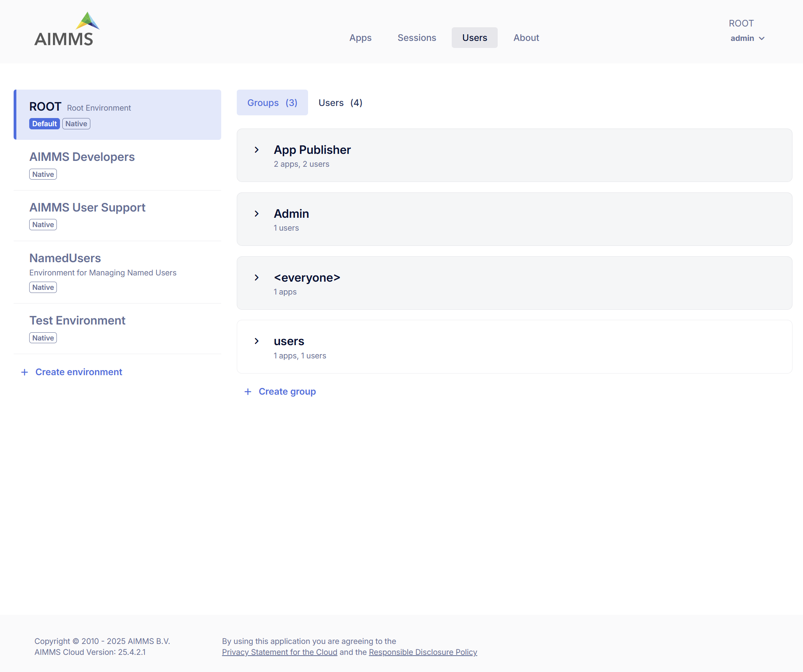Click '1 apps' under <everyone>
The height and width of the screenshot is (672, 803).
point(285,292)
